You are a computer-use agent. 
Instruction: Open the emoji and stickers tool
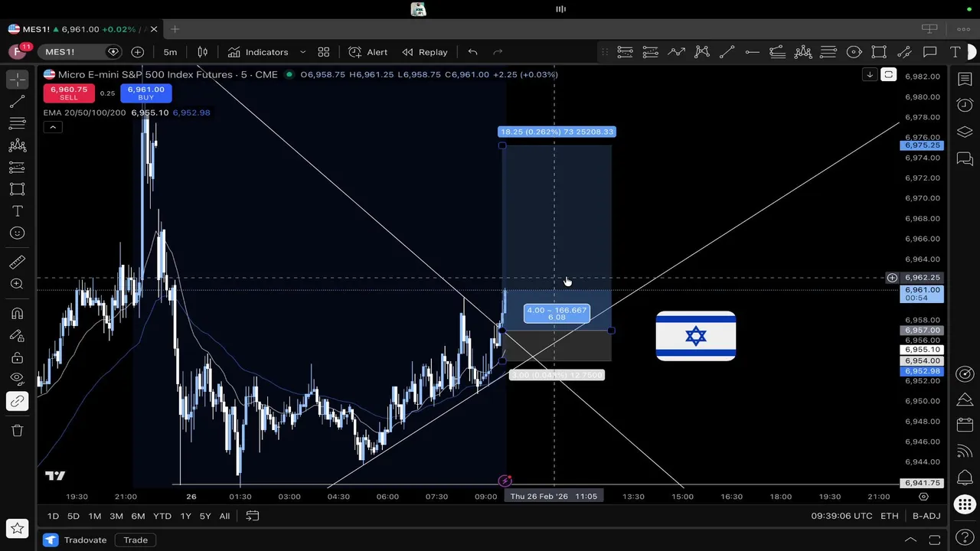18,233
